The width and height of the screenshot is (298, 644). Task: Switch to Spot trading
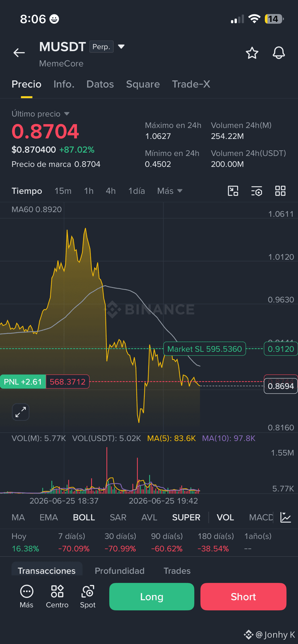click(88, 597)
